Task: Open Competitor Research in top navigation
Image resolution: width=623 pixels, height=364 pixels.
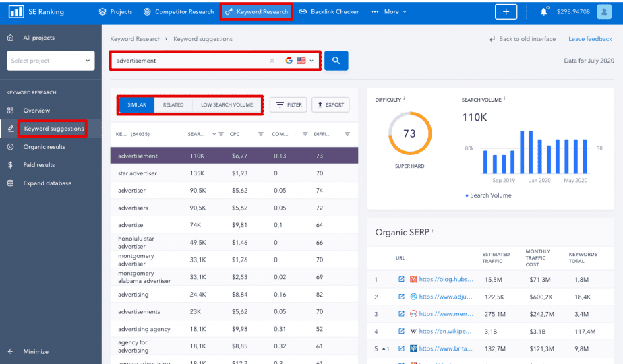Action: (179, 12)
